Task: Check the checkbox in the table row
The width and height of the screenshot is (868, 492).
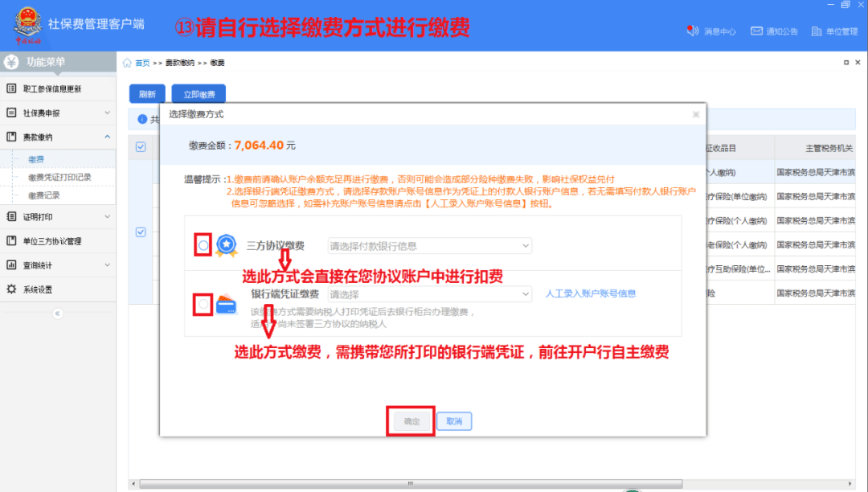Action: click(141, 232)
